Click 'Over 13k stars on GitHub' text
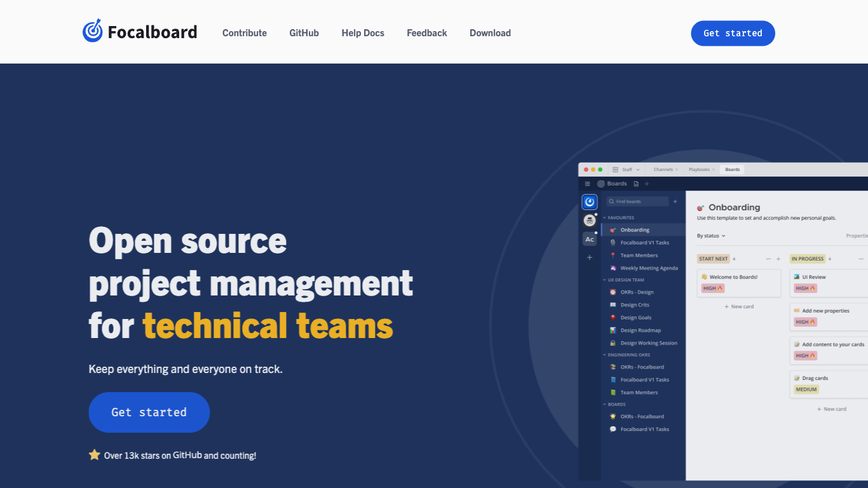This screenshot has width=868, height=488. [x=153, y=456]
